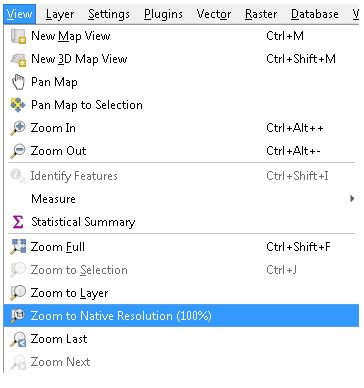
Task: Click the Zoom Full icon
Action: click(x=18, y=247)
